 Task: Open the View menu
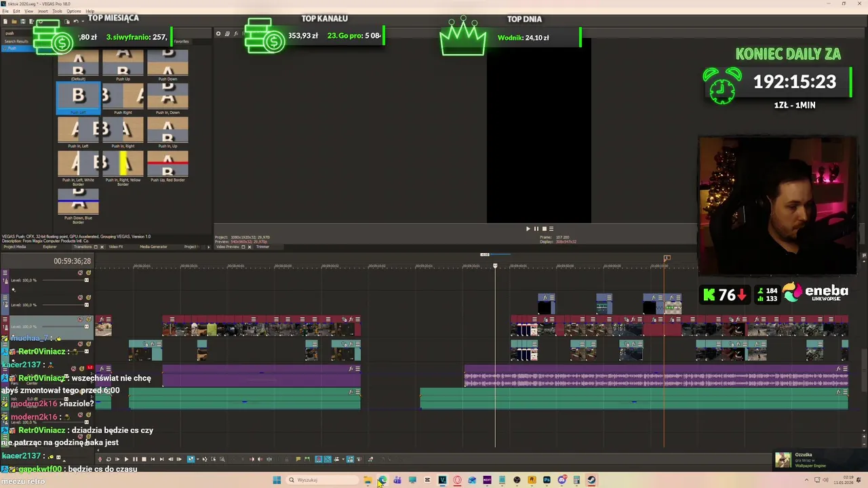coord(29,11)
